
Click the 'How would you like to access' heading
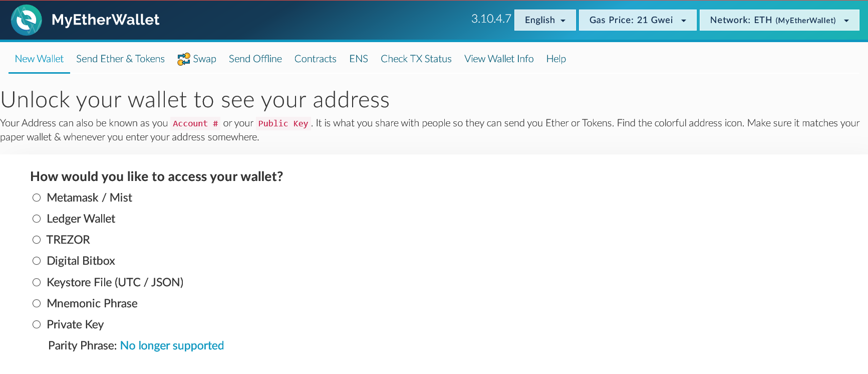157,176
